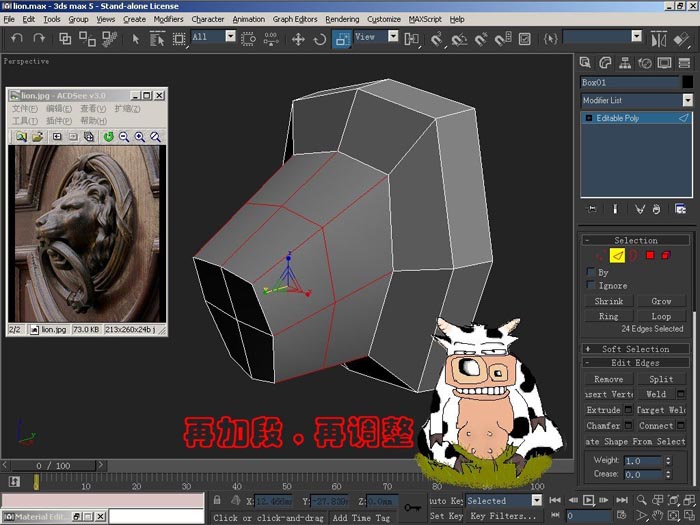The image size is (700, 525).
Task: Open the View coordinate system dropdown
Action: pyautogui.click(x=393, y=36)
